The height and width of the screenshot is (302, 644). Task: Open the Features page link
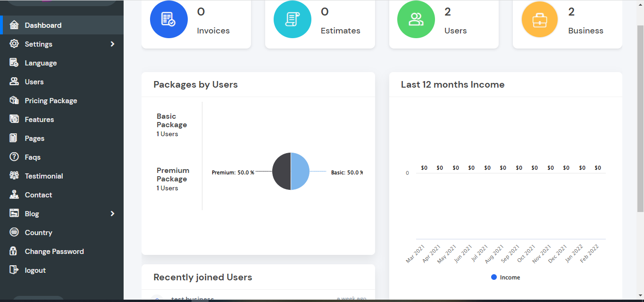pos(39,119)
